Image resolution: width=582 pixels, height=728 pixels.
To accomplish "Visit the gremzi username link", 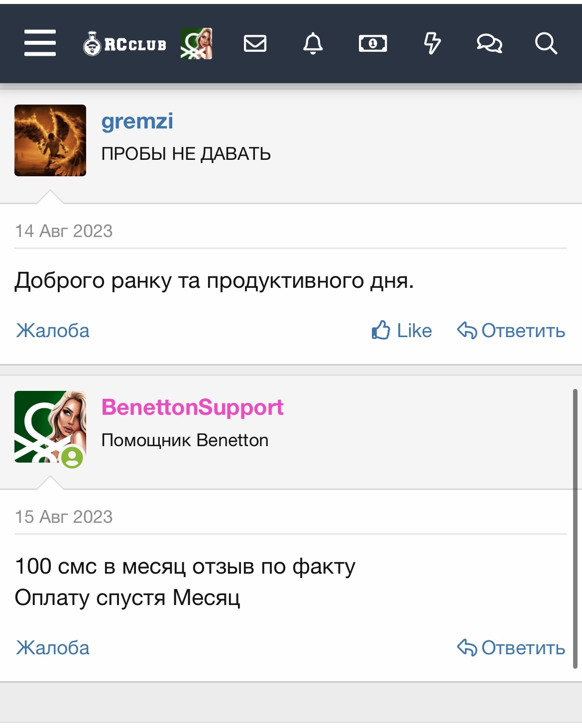I will tap(137, 121).
